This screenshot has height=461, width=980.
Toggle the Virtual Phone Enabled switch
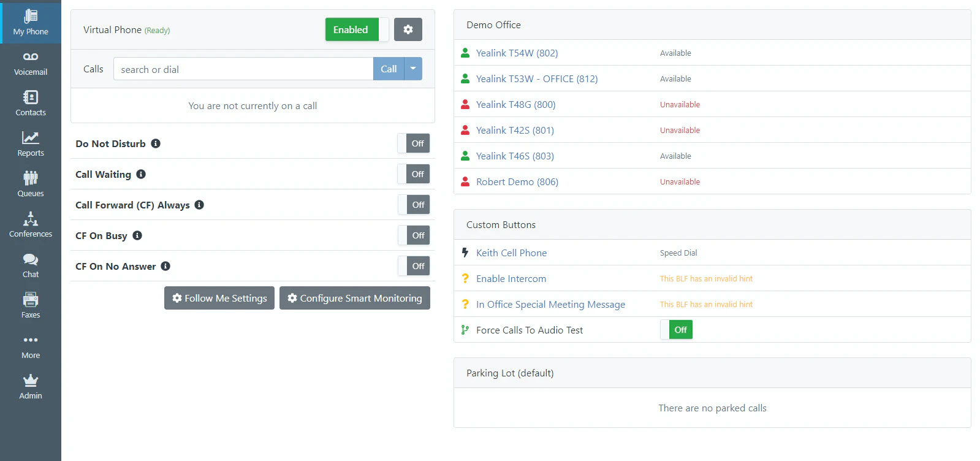[357, 29]
